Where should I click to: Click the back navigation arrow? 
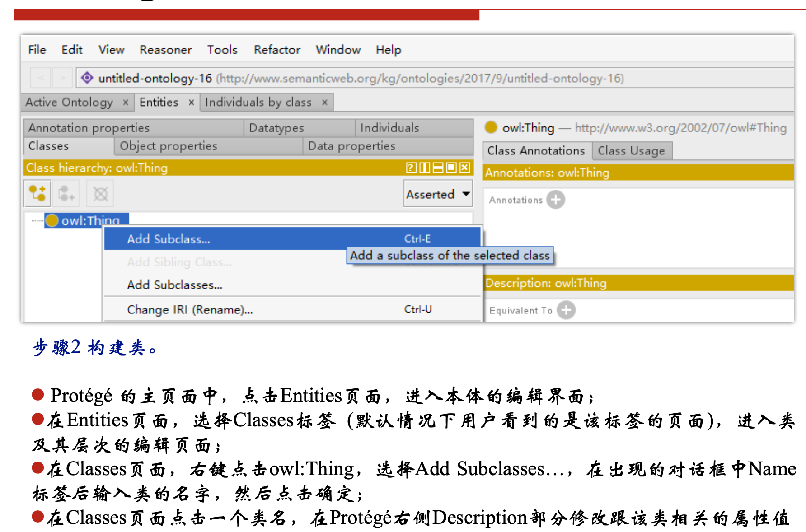(x=41, y=77)
